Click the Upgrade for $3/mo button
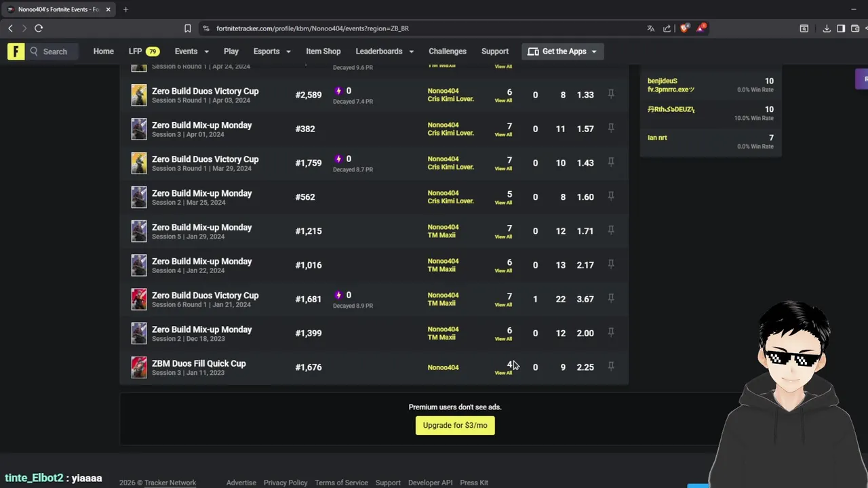Screen dimensions: 868x488 455,426
